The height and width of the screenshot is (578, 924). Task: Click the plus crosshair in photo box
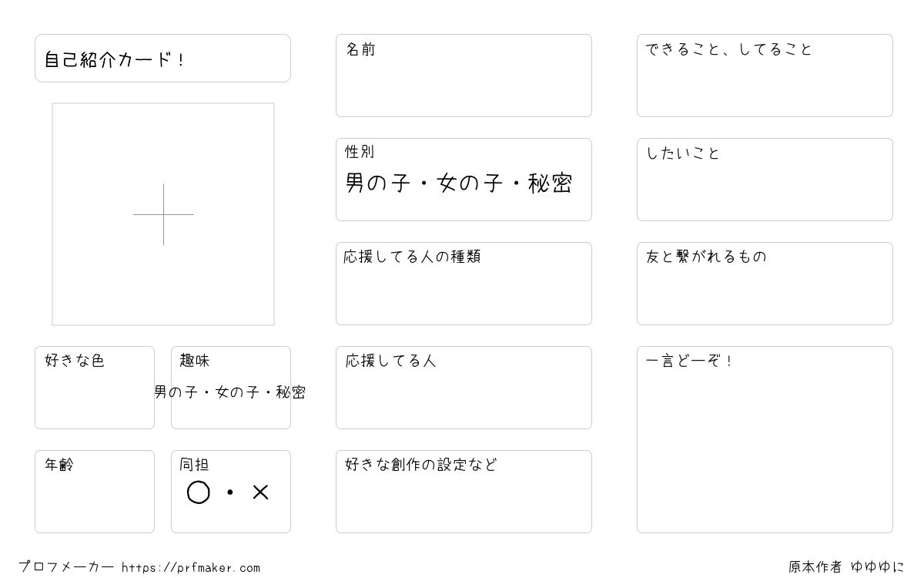163,214
